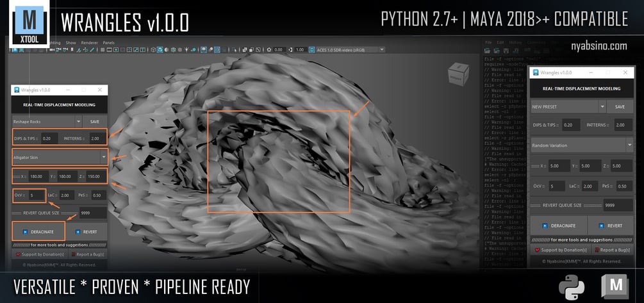Click DERACINATE in the right Wrangles window

[559, 225]
